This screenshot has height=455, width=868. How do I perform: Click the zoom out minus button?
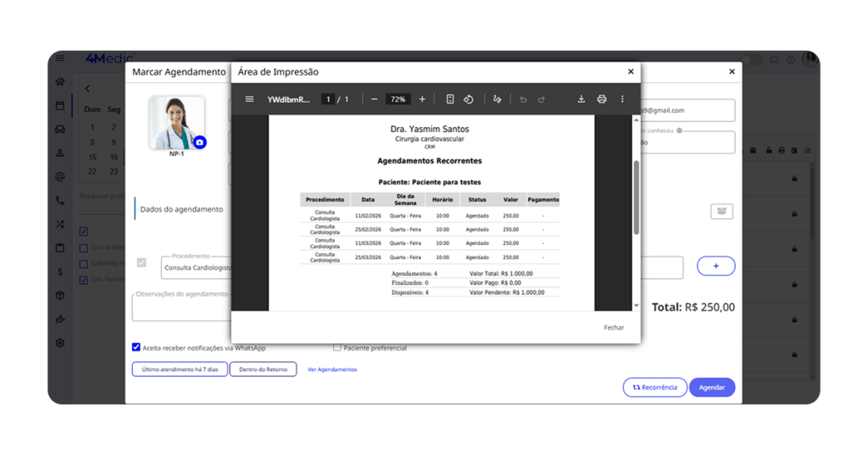[374, 99]
